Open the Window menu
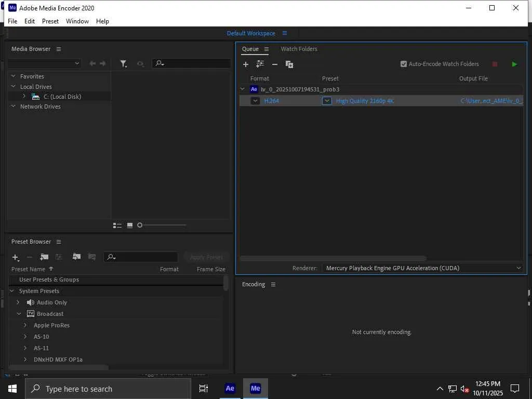Image resolution: width=532 pixels, height=399 pixels. coord(77,21)
